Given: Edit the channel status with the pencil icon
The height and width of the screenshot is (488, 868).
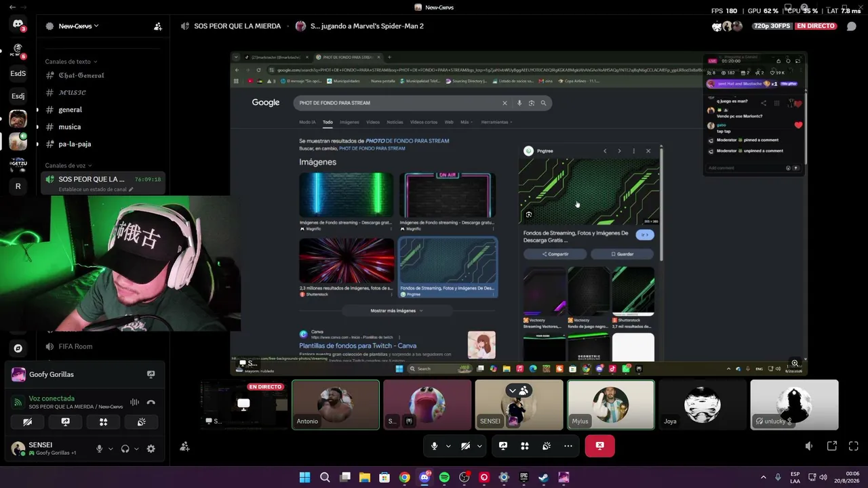Looking at the screenshot, I should pyautogui.click(x=132, y=190).
